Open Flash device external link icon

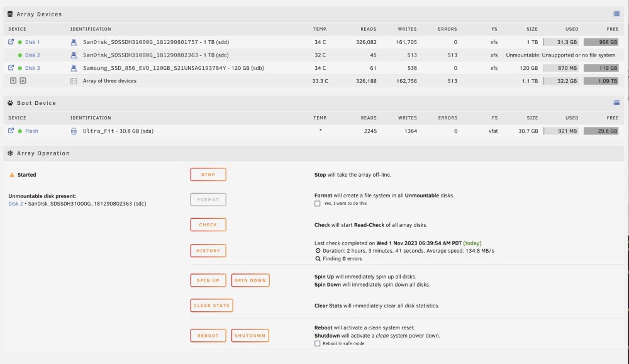pos(11,131)
